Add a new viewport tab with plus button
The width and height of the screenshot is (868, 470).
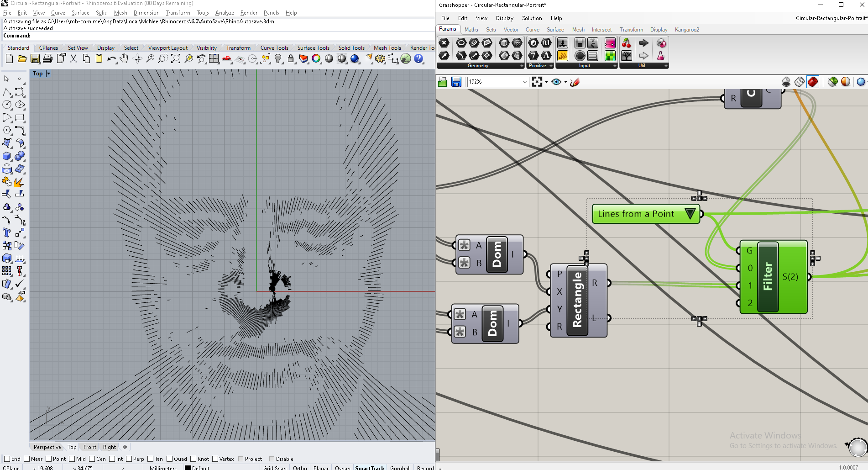125,447
